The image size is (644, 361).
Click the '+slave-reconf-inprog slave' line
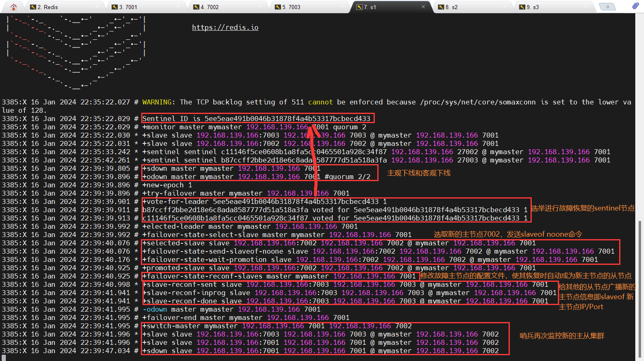tap(350, 293)
